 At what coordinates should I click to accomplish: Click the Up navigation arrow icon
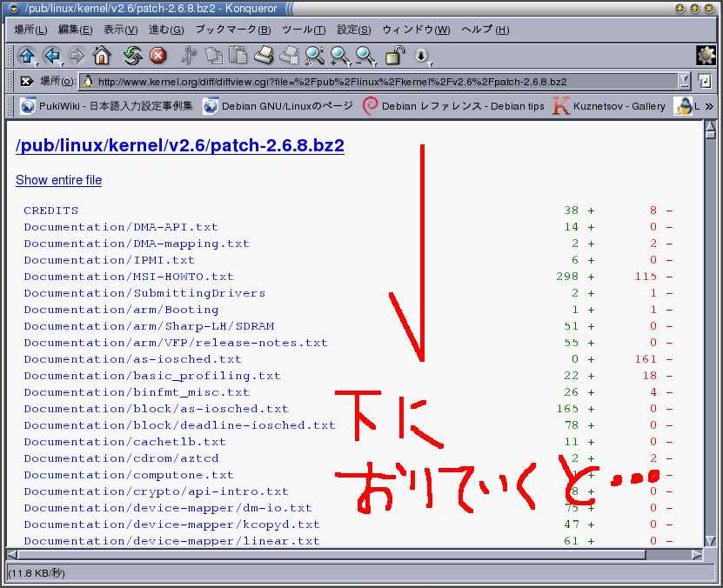(26, 56)
